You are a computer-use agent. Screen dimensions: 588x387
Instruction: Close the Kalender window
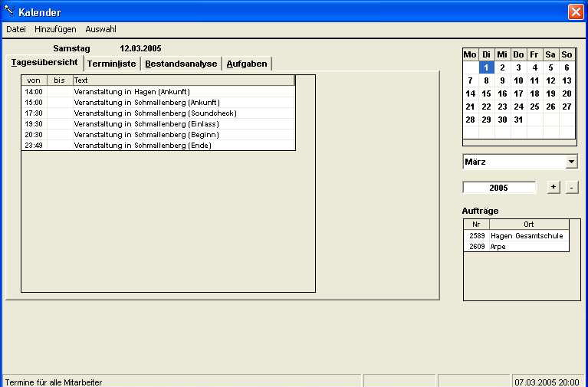[x=575, y=11]
